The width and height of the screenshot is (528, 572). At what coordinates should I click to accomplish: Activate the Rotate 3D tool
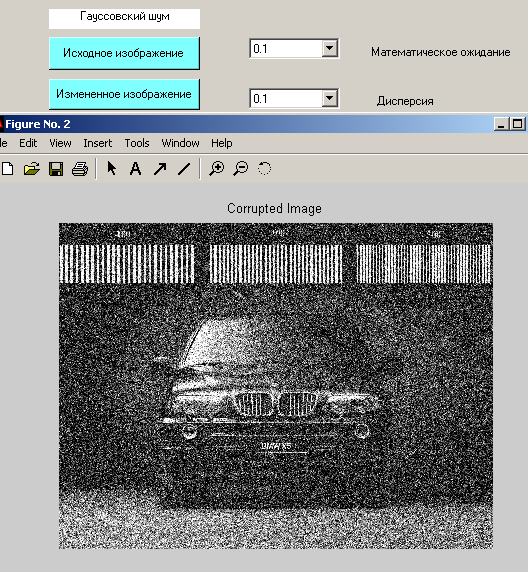[x=265, y=169]
